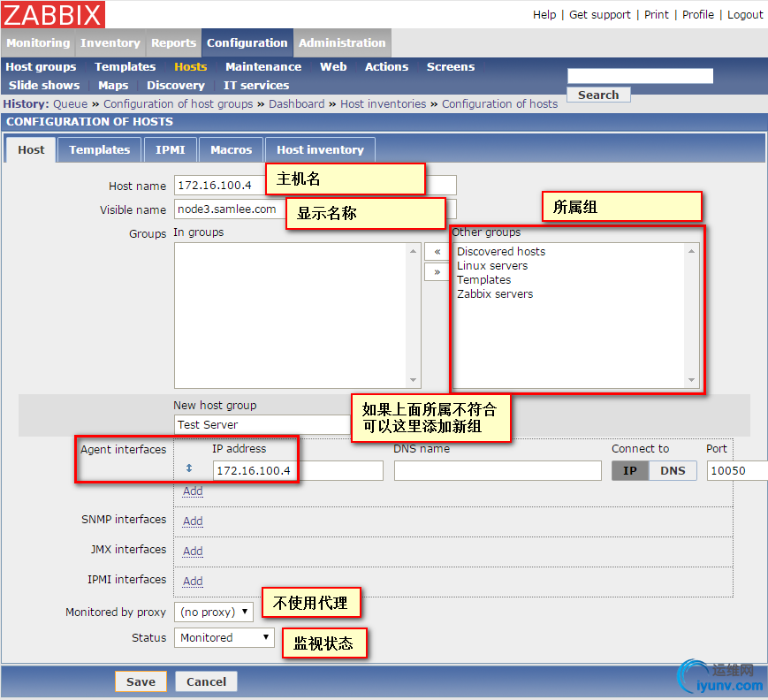Switch to the Macros tab
Screen dimensions: 768x700
coord(232,150)
